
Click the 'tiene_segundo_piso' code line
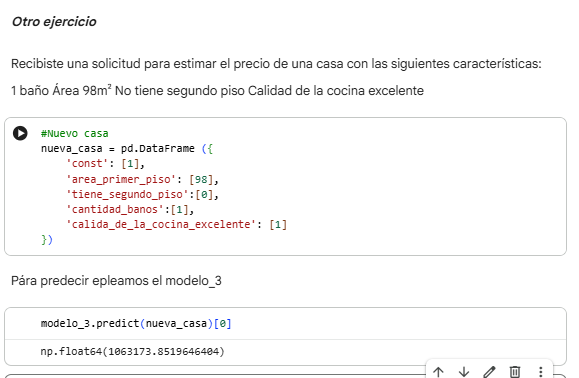pos(142,194)
